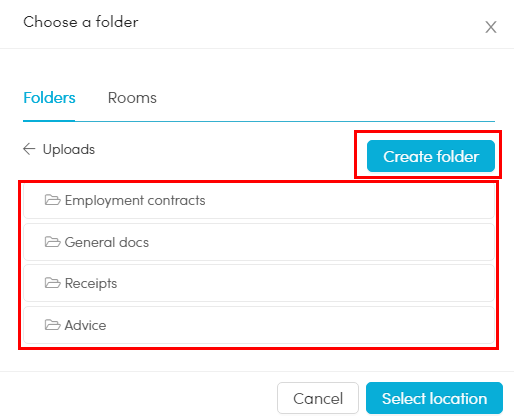This screenshot has width=514, height=420.
Task: Click the Receipts label text
Action: [91, 284]
